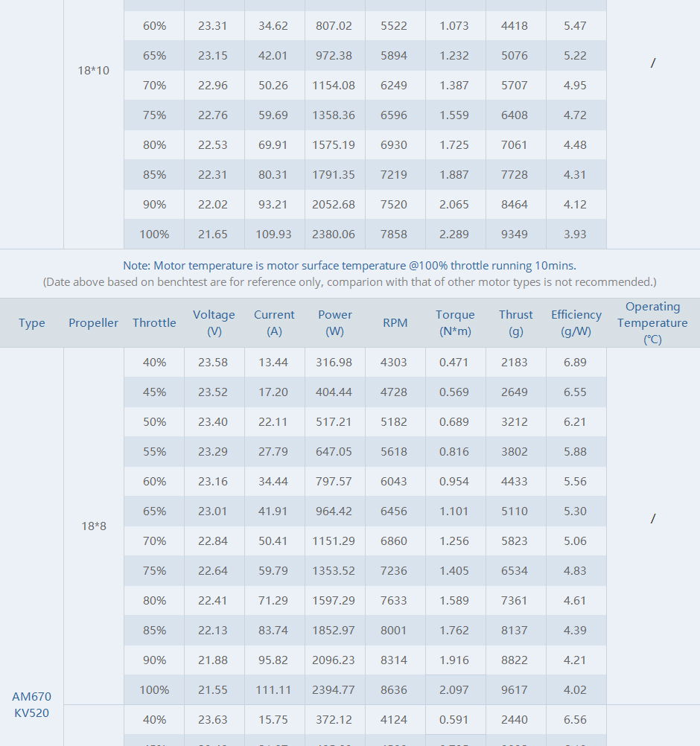Screen dimensions: 700x746
Task: Click the Operating Temperature column header
Action: click(x=653, y=323)
